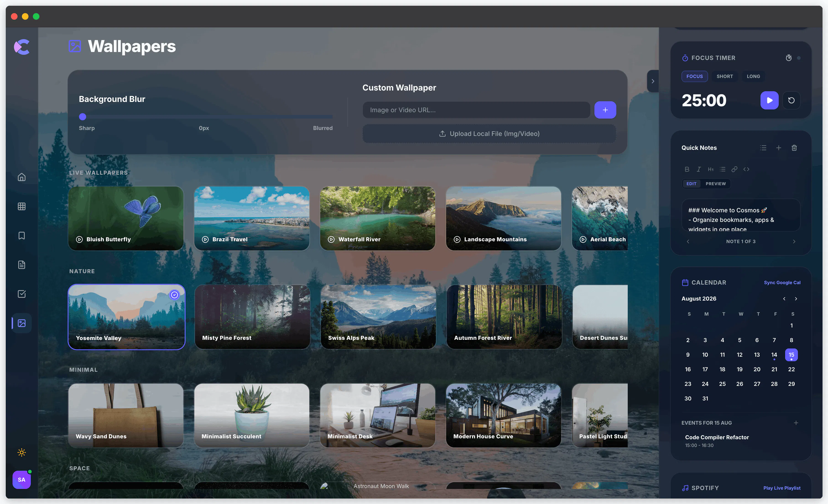Delete the current quick note
828x504 pixels.
(x=794, y=148)
